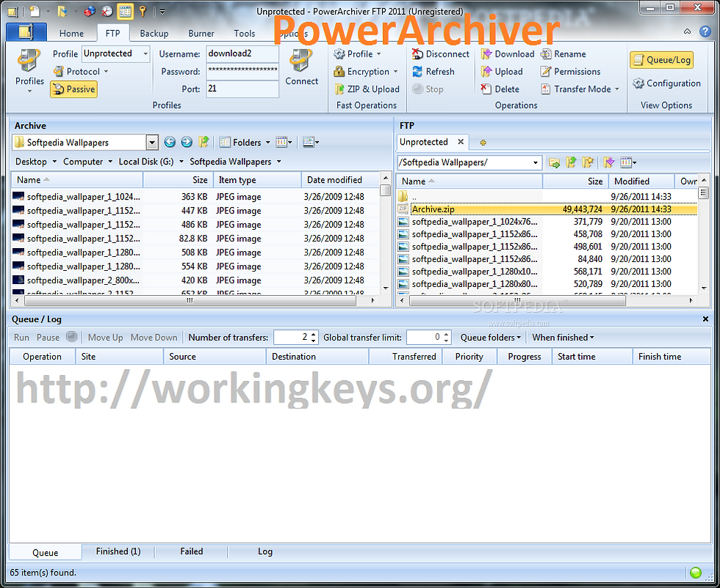The height and width of the screenshot is (588, 720).
Task: Click the extract folder quick-access icon
Action: tap(62, 11)
